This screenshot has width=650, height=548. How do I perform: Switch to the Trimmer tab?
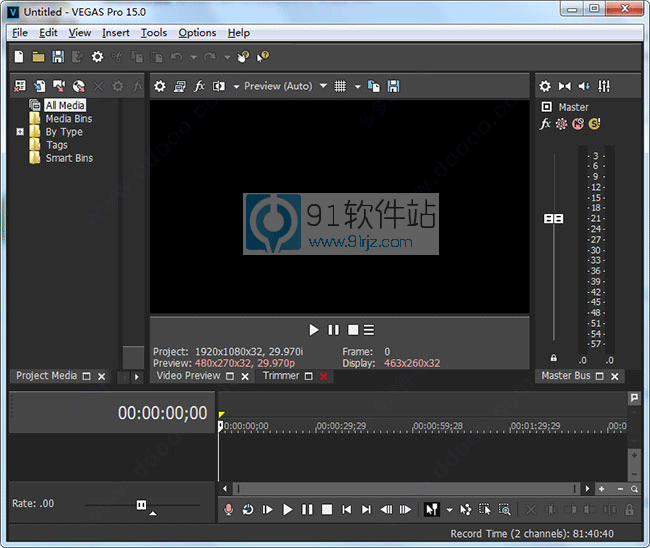pos(281,376)
